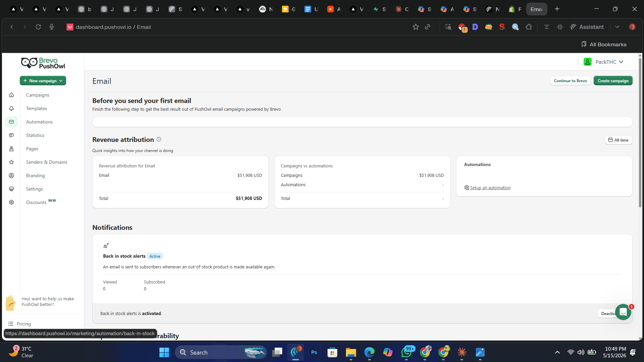Click the microphone icon in toolbar
This screenshot has height=362, width=644.
point(52,27)
